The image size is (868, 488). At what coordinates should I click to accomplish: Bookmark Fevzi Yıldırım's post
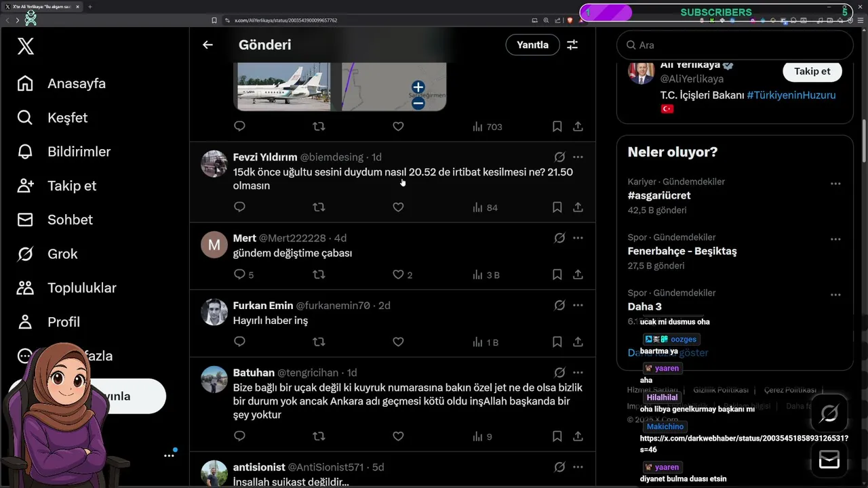[x=557, y=207]
